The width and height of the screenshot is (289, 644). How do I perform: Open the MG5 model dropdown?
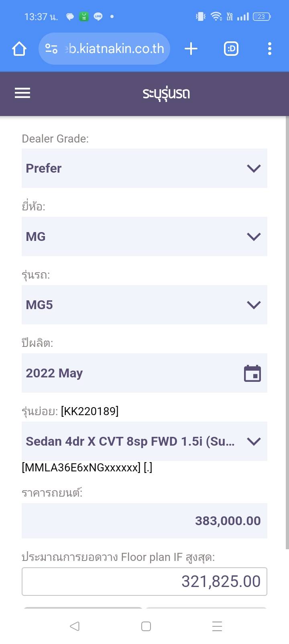point(144,305)
